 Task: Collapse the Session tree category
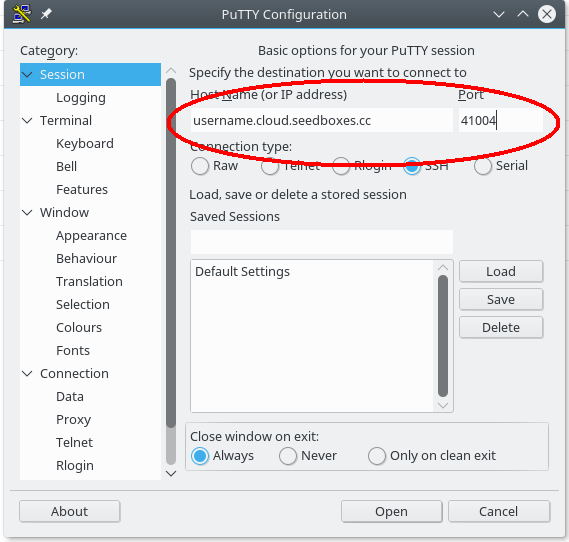27,75
